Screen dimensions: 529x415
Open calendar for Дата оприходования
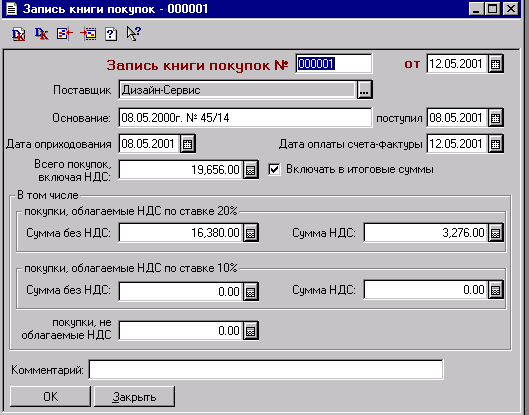click(x=188, y=144)
